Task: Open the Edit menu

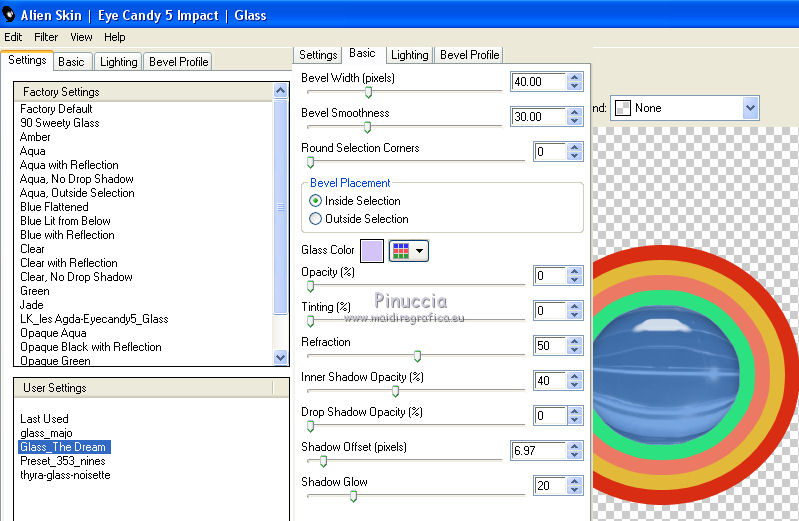Action: (13, 37)
